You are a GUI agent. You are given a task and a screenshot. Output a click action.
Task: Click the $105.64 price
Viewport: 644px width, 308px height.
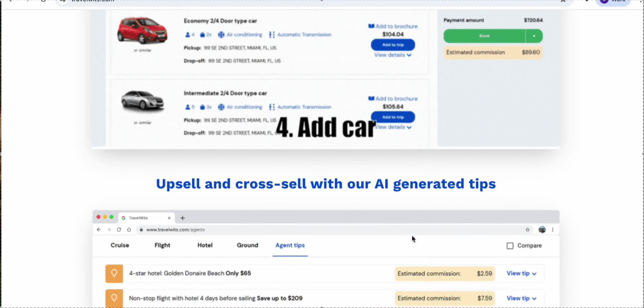(393, 107)
